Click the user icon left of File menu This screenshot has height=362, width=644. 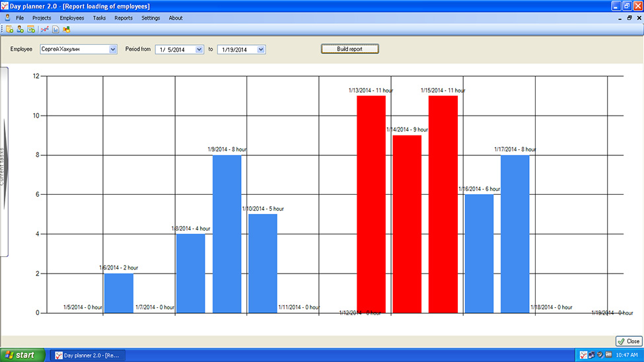7,18
